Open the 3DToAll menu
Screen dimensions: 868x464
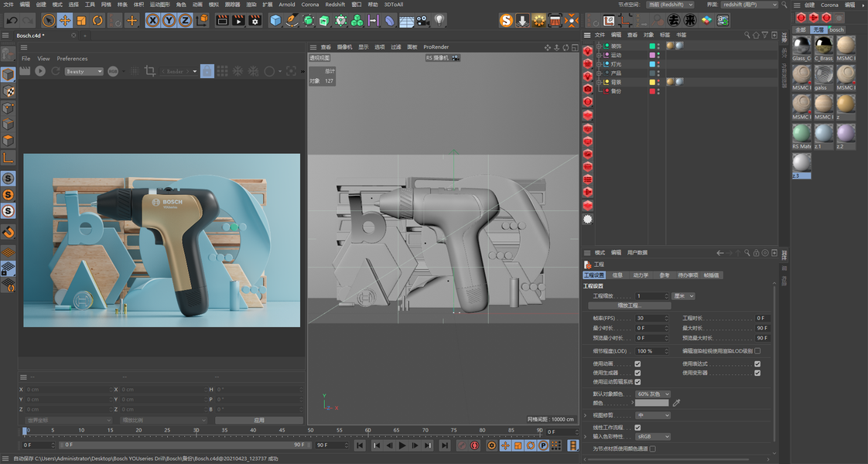tap(394, 5)
